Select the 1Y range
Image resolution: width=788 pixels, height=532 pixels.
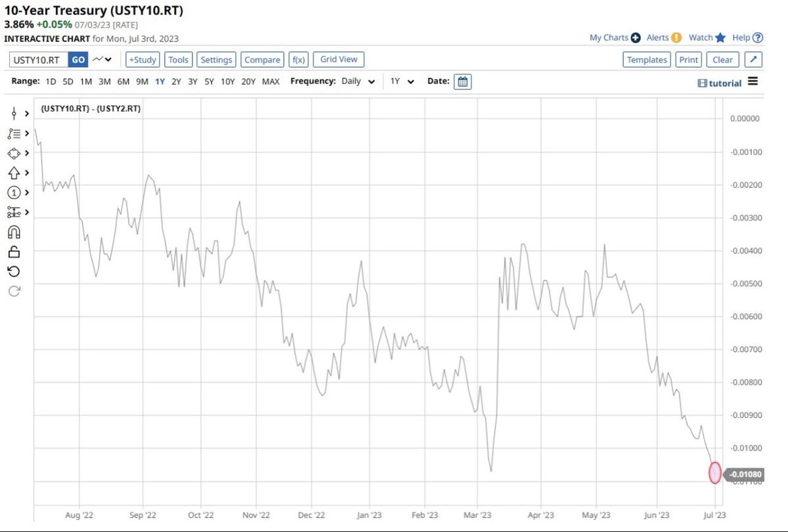(x=160, y=81)
